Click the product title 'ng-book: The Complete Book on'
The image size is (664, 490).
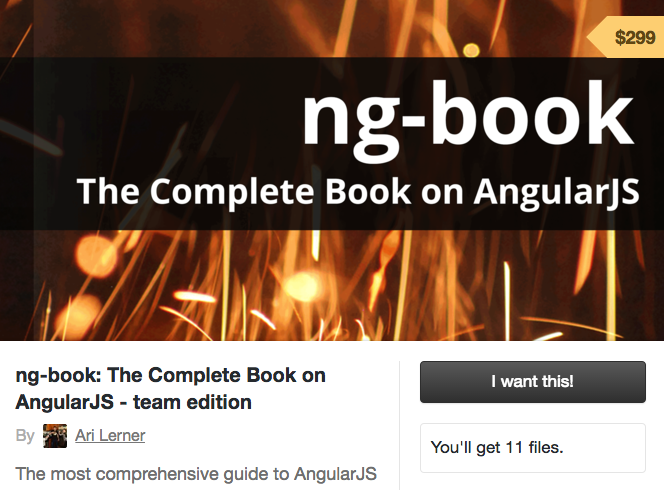point(170,376)
